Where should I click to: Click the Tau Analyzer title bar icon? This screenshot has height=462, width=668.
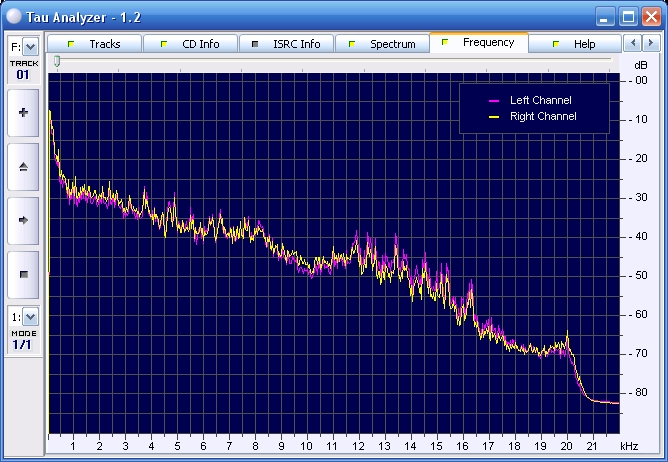(x=14, y=16)
